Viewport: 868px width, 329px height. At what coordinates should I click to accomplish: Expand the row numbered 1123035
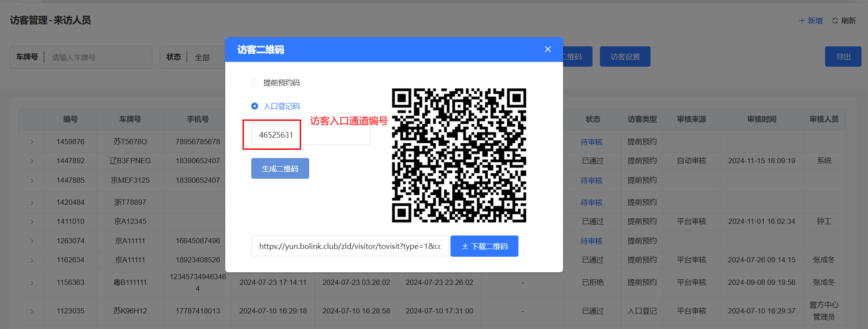tap(32, 311)
